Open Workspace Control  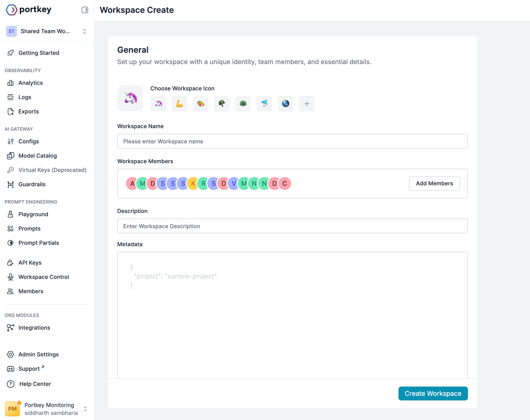(x=44, y=277)
